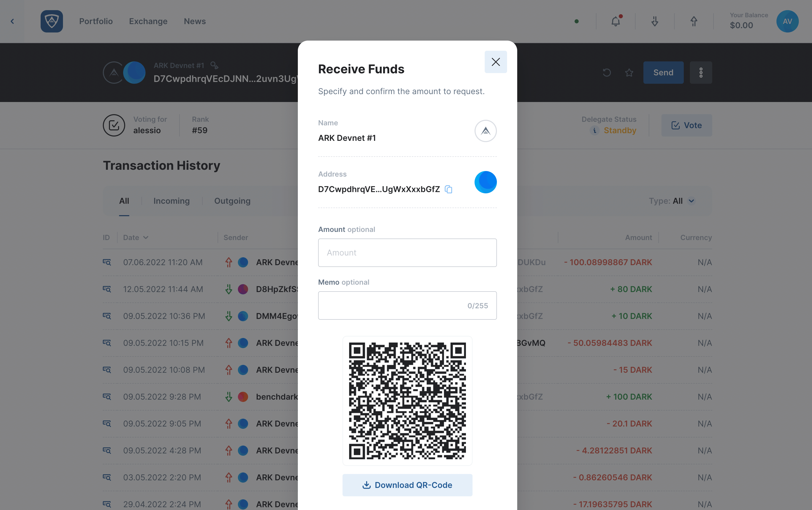
Task: Open transaction ID for 09.05.2022 10:08 PM
Action: (107, 370)
